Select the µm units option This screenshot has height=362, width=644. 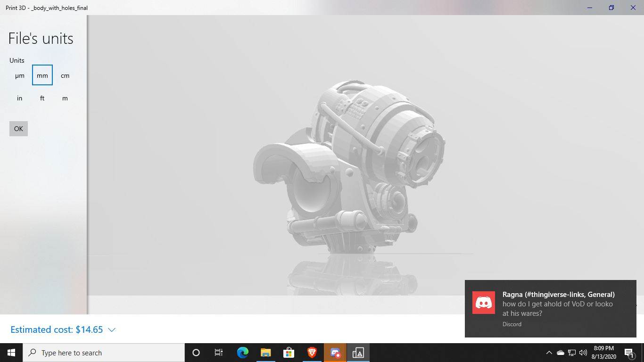pos(19,75)
